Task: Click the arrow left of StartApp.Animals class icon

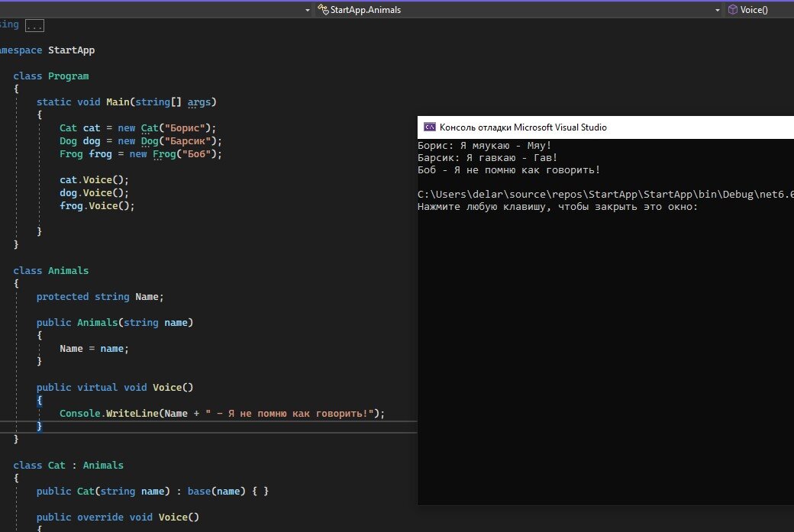Action: tap(308, 10)
